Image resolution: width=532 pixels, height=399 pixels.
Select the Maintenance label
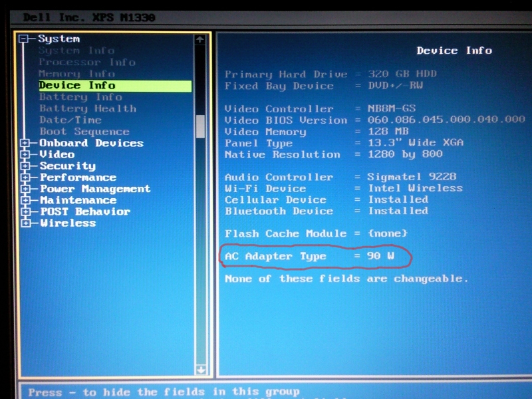click(x=78, y=201)
